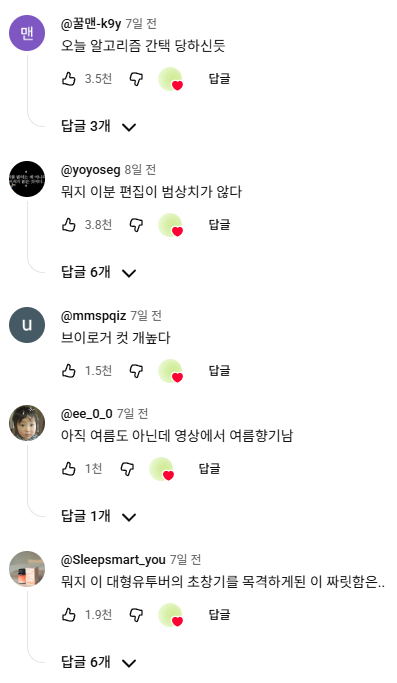
Task: Like the @Sleepsmart_you comment
Action: click(69, 615)
